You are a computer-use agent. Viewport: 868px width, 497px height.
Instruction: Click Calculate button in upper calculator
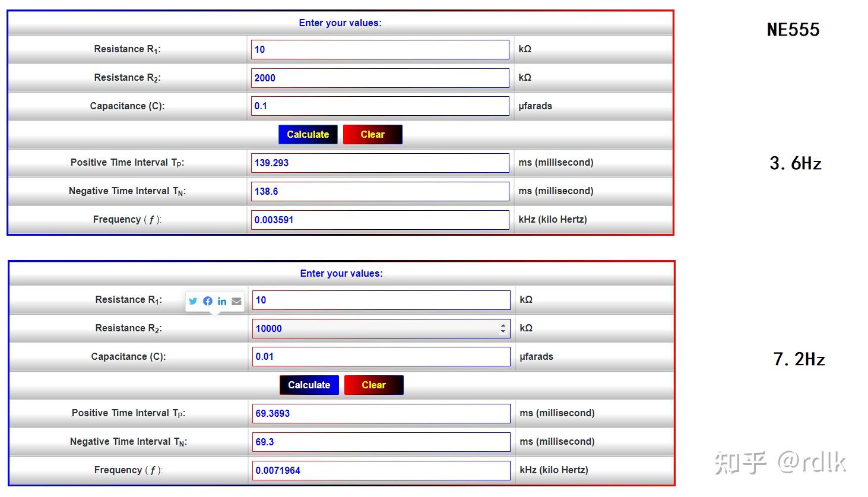point(308,134)
